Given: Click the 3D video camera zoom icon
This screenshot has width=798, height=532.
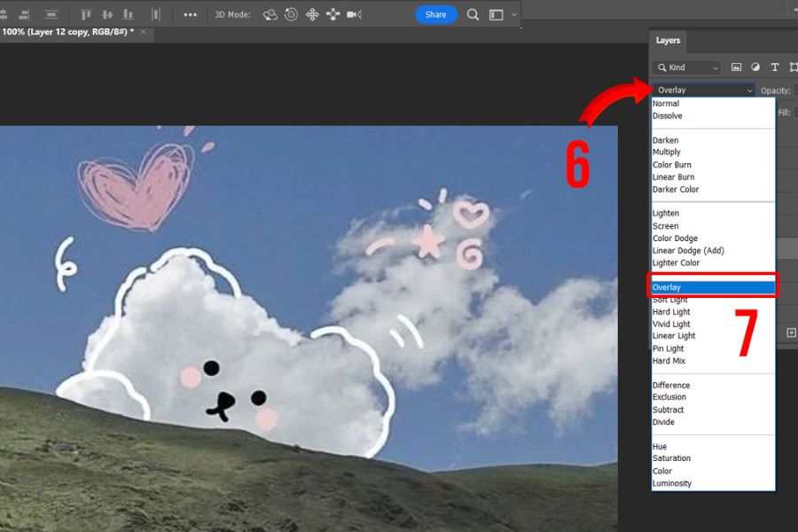Looking at the screenshot, I should click(355, 14).
